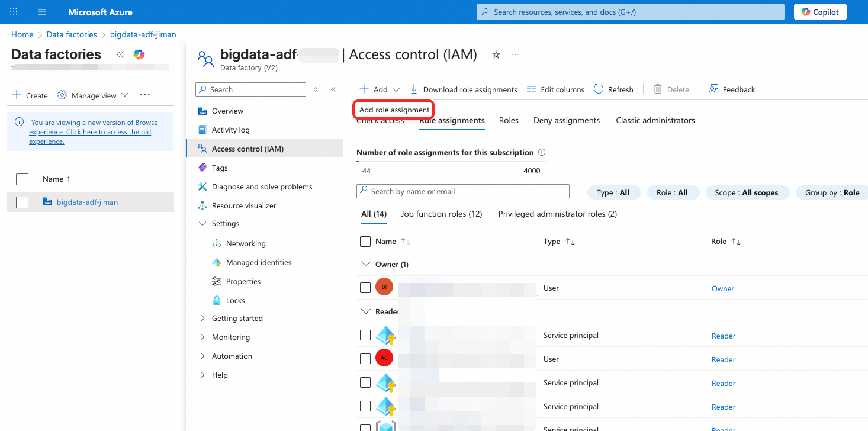Select all data factories with header checkbox
Screen dimensions: 868x431
point(22,179)
